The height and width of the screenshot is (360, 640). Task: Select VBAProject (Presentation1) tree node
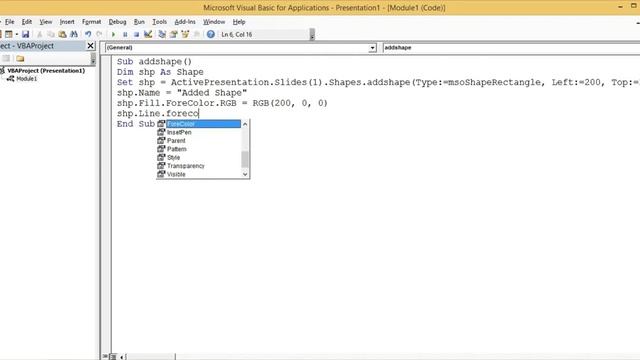(46, 71)
